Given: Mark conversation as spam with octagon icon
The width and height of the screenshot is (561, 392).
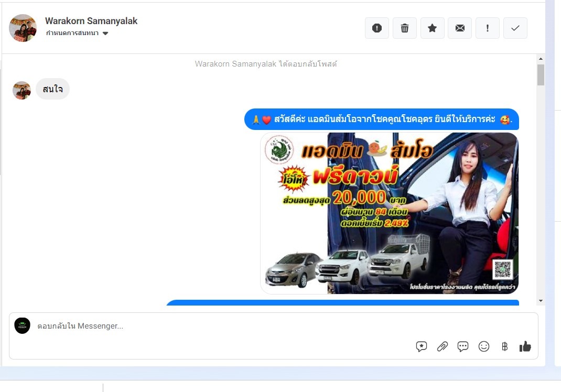Looking at the screenshot, I should [x=376, y=28].
